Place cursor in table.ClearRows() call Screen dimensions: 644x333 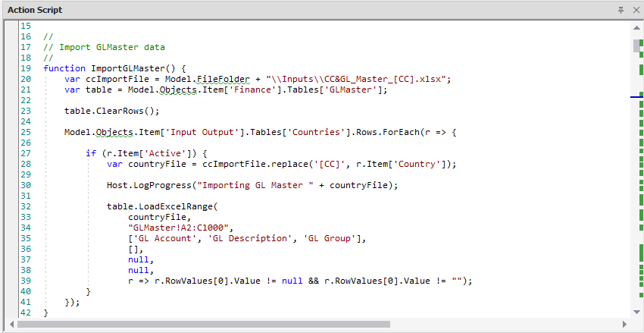(x=112, y=111)
